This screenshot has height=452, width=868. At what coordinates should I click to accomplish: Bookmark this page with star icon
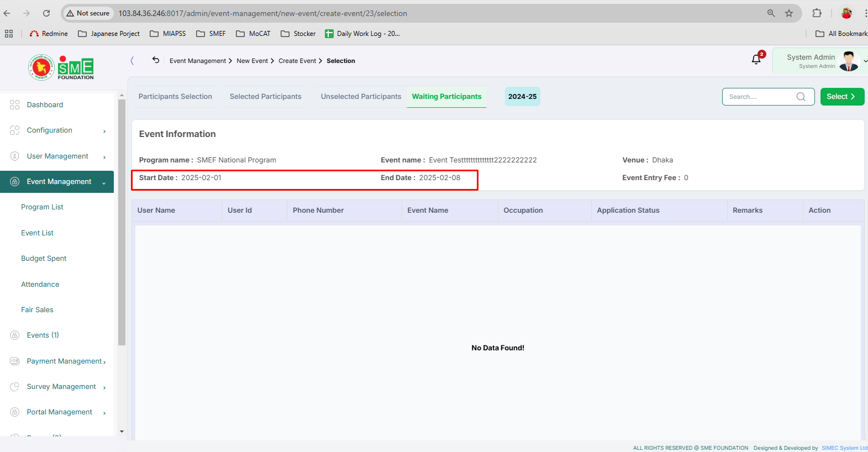point(789,13)
